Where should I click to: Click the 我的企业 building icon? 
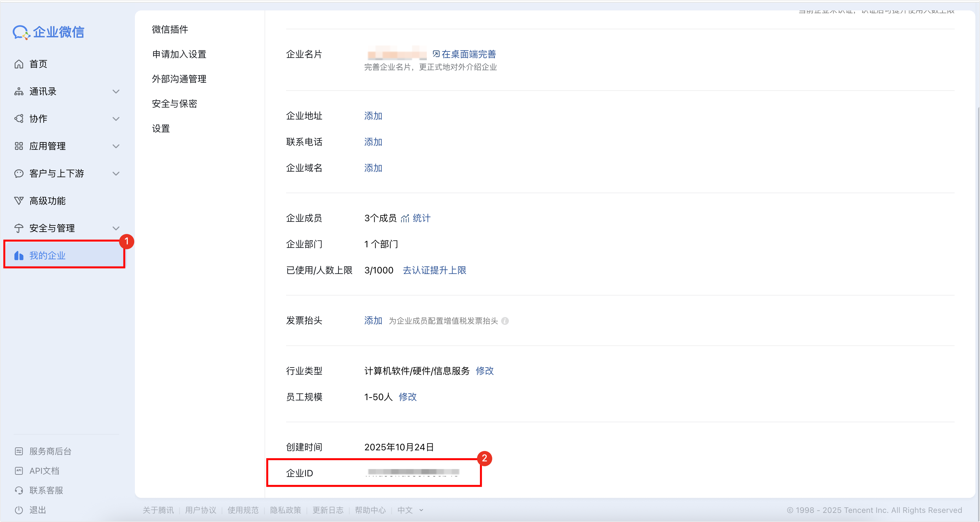(x=19, y=256)
